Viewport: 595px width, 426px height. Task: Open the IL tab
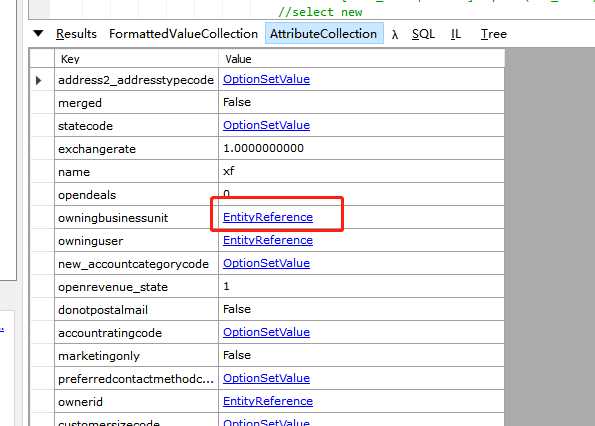456,34
